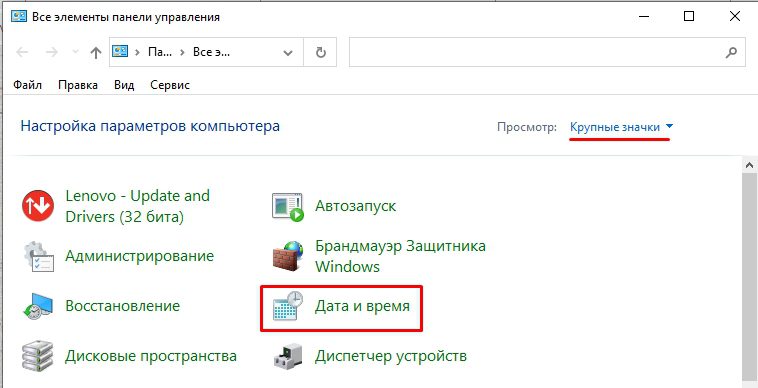758x388 pixels.
Task: Click the Восстановление monitor icon
Action: (x=38, y=306)
